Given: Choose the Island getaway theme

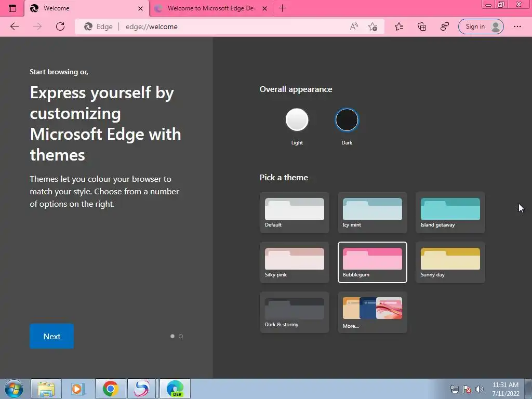Looking at the screenshot, I should coord(450,212).
